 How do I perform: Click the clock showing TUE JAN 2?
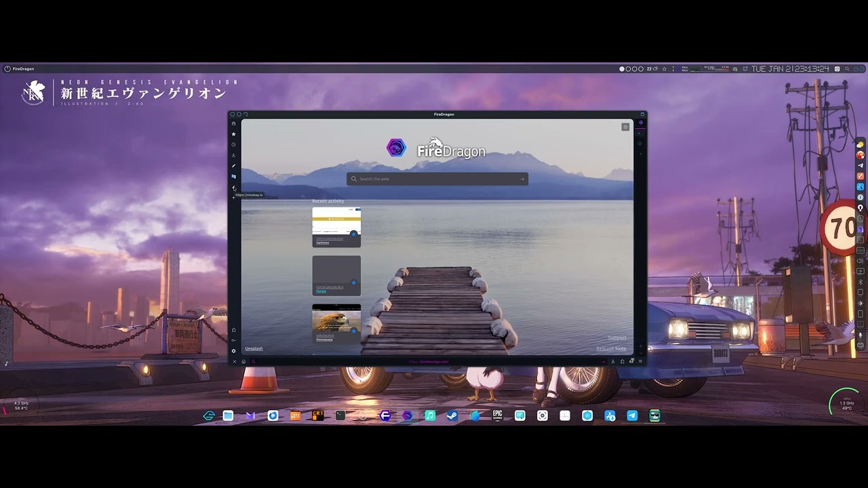[791, 69]
